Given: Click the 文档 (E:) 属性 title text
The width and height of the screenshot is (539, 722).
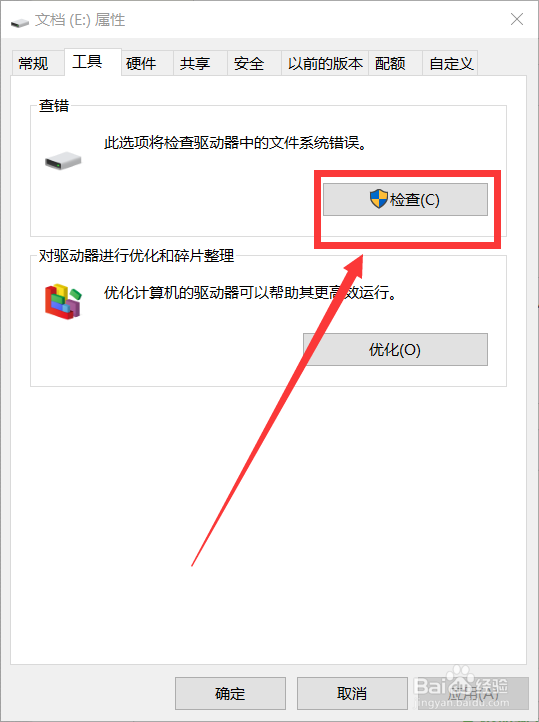Looking at the screenshot, I should [x=80, y=20].
